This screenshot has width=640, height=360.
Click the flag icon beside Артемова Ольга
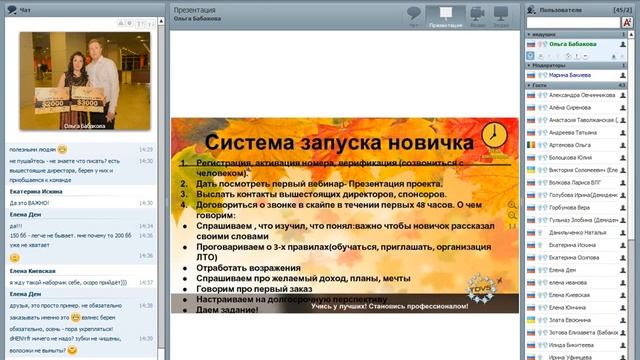click(x=531, y=145)
